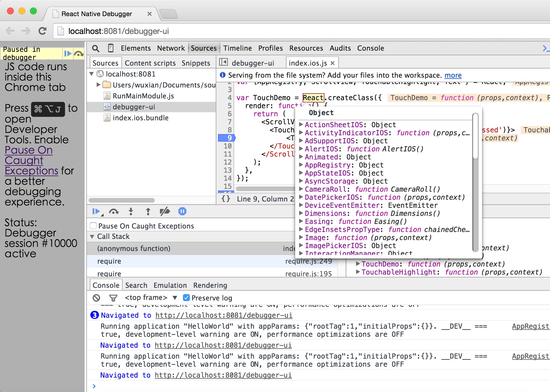Open the Timeline panel tab
This screenshot has width=550, height=392.
click(237, 48)
